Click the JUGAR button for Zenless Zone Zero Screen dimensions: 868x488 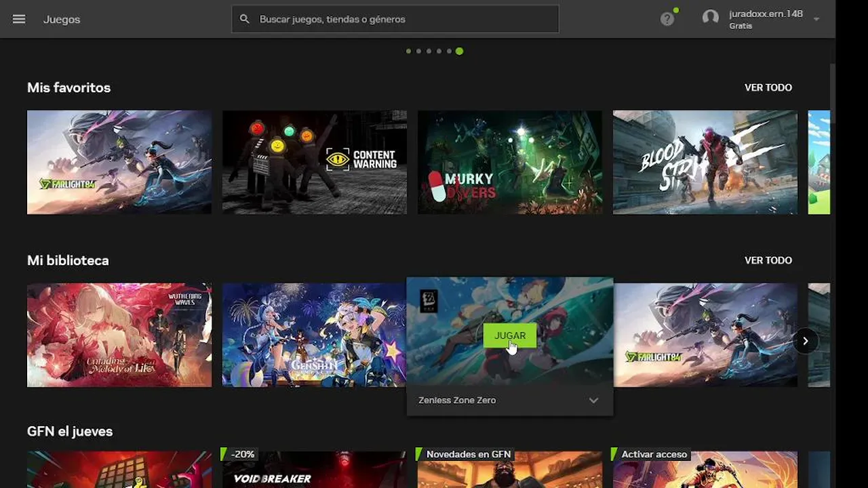(x=510, y=335)
